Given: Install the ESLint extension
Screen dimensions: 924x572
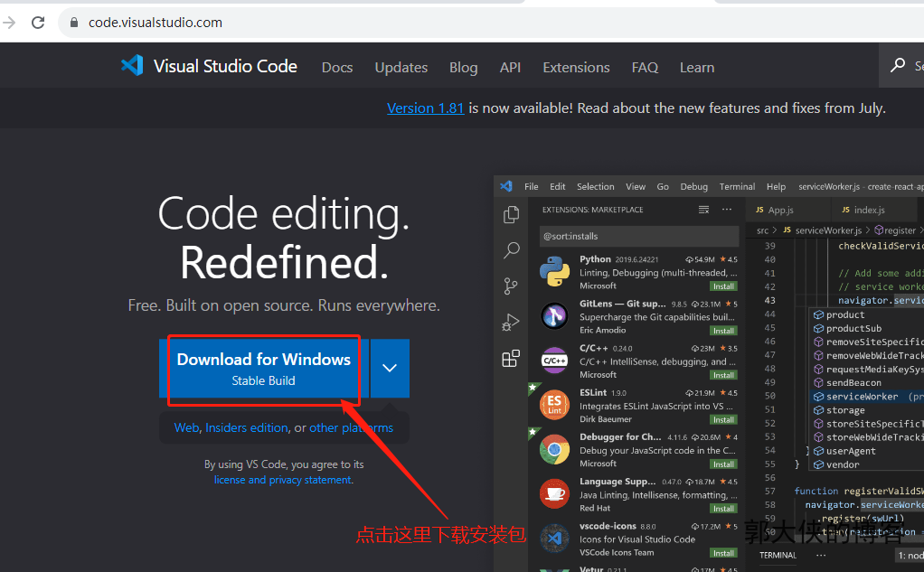Looking at the screenshot, I should [x=723, y=419].
